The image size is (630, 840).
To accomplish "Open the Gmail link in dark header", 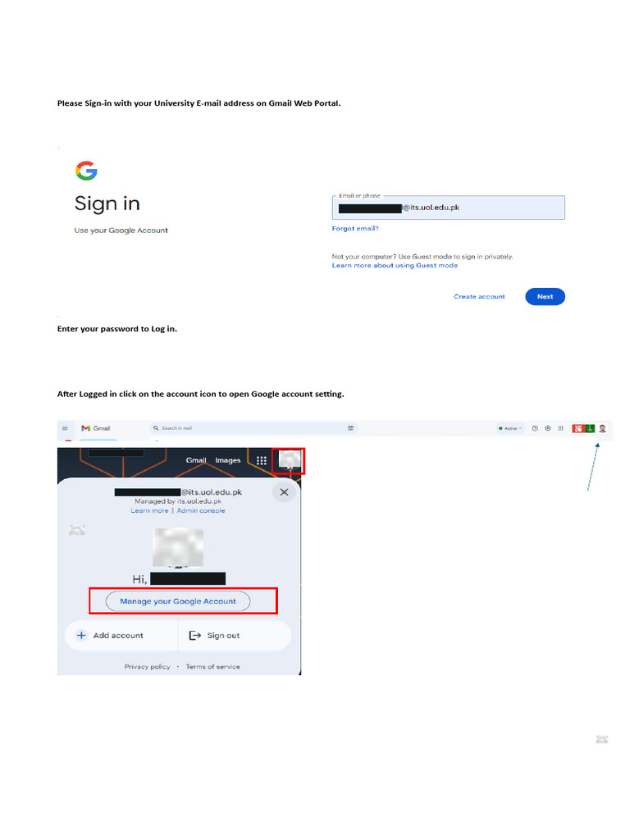I will [196, 460].
